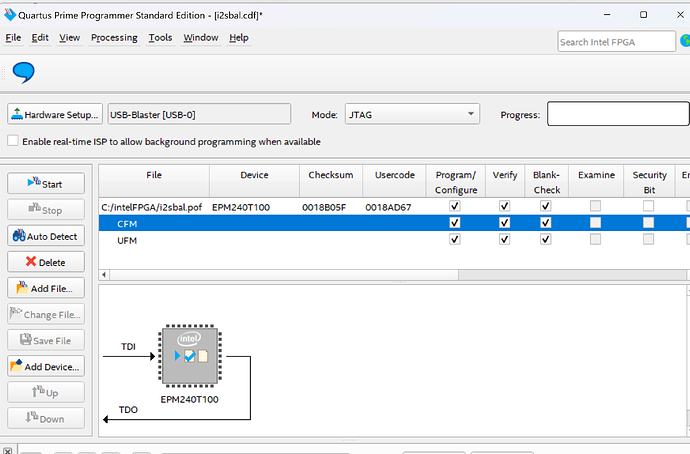Click left arrow of table horizontal scrollbar
Image resolution: width=690 pixels, height=454 pixels.
click(104, 275)
